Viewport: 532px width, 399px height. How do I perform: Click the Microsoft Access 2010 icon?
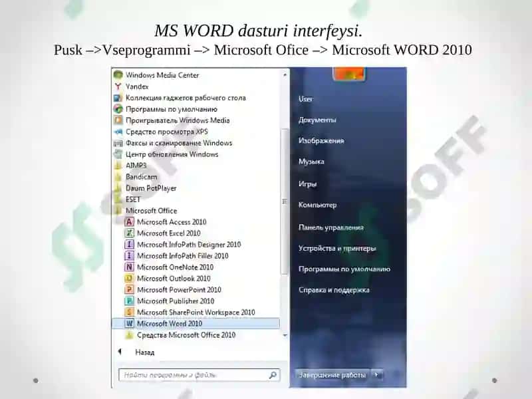click(129, 222)
